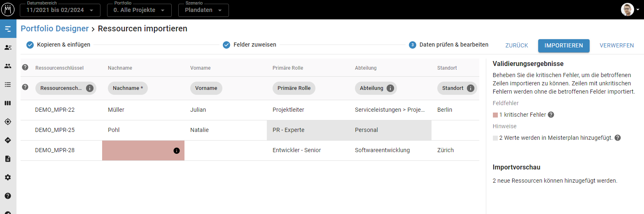This screenshot has width=644, height=214.
Task: Expand the Portfolio dropdown
Action: (139, 10)
